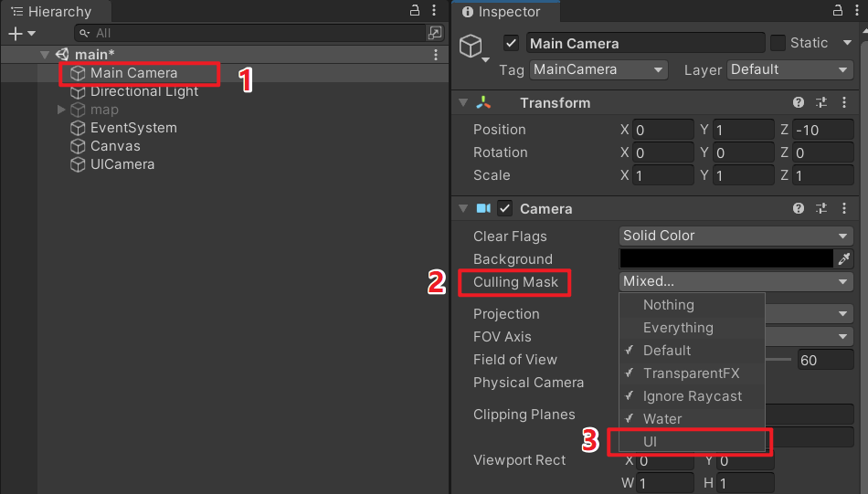Click the Transform component axes icon
The width and height of the screenshot is (868, 494).
(483, 102)
